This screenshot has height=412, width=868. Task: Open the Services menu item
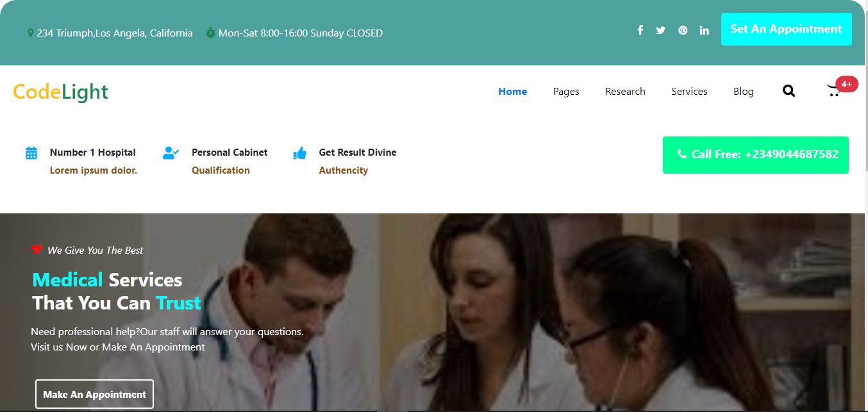[689, 91]
